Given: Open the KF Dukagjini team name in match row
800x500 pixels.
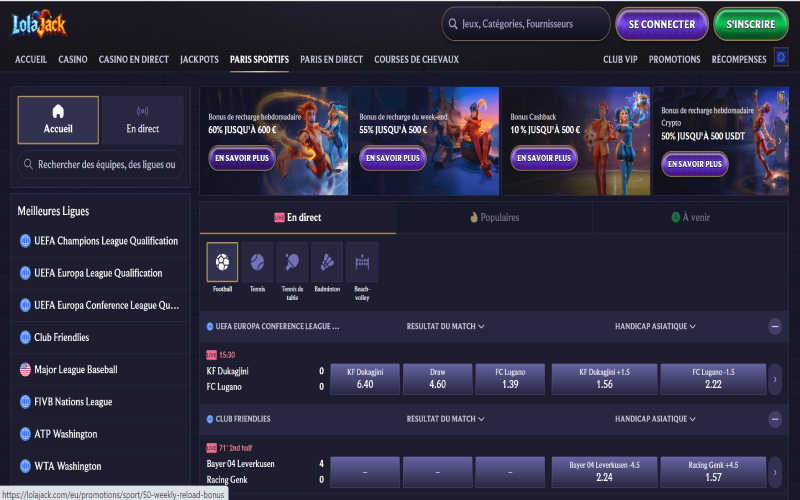Looking at the screenshot, I should click(228, 371).
